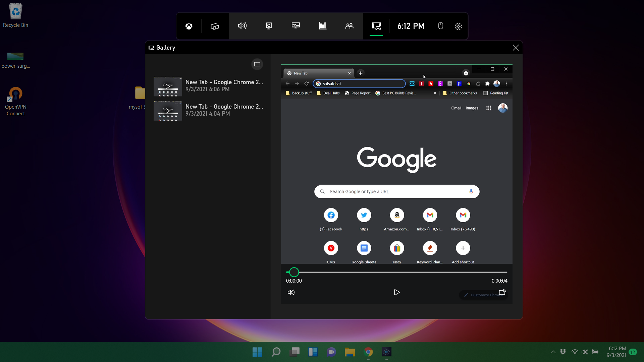Toggle the controller battery indicator
Screen dimensions: 644x362
441,25
